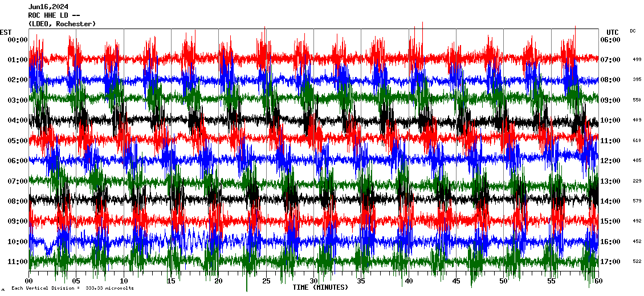Viewport: 644px width, 296px height.
Task: Select the DC column header
Action: point(633,31)
